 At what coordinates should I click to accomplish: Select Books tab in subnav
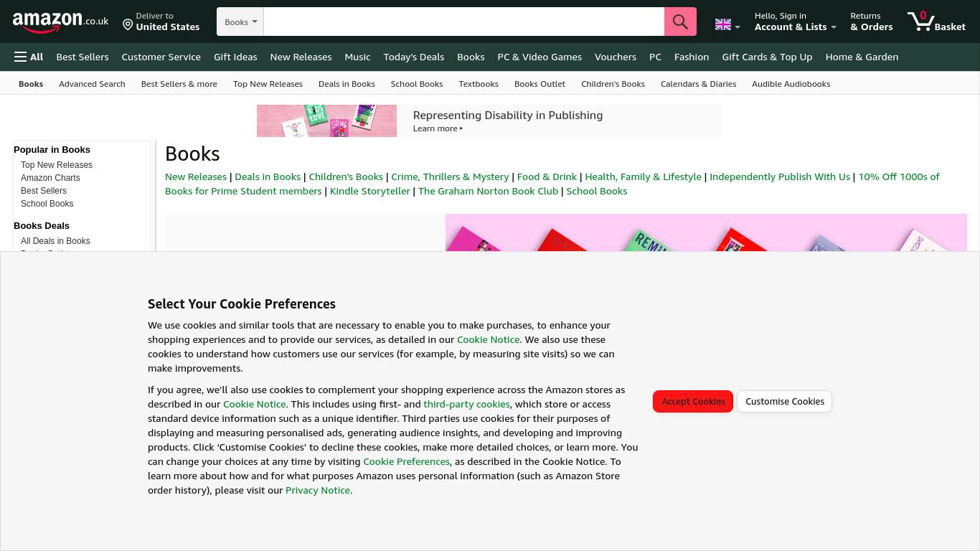pos(31,84)
